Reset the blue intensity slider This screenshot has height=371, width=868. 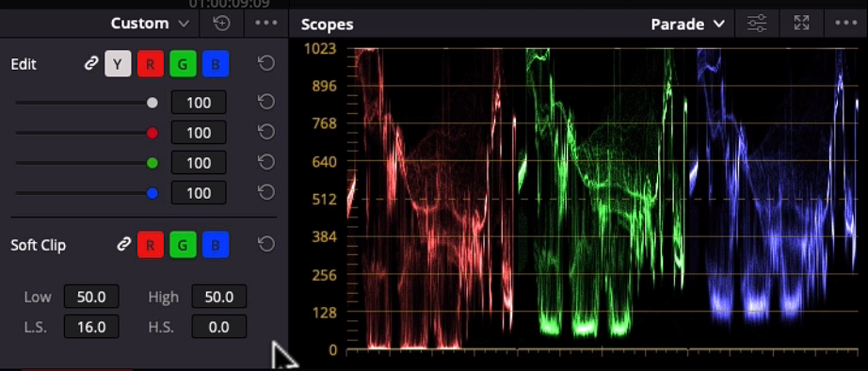pyautogui.click(x=266, y=192)
